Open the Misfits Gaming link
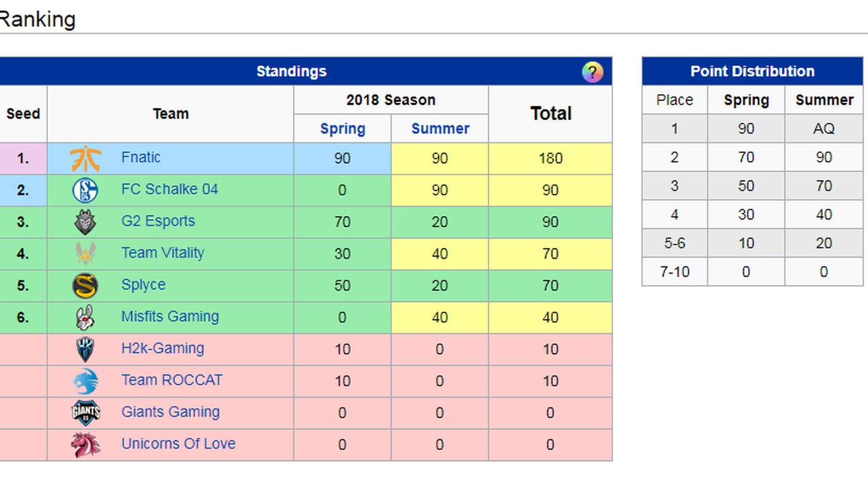868x489 pixels. 170,317
